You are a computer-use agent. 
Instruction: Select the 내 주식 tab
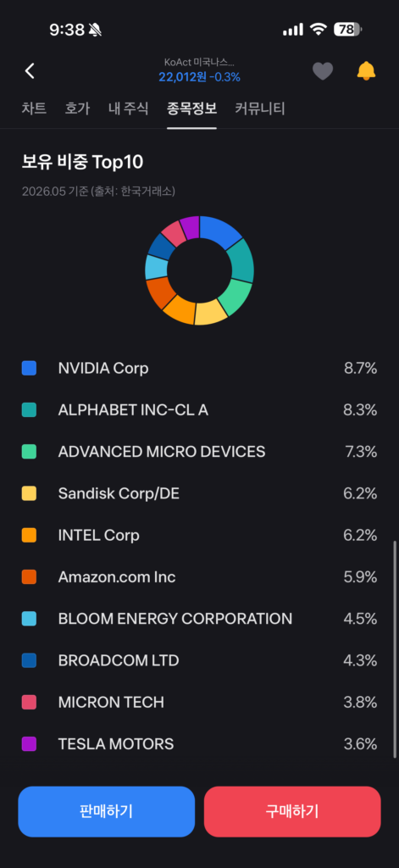tap(129, 108)
